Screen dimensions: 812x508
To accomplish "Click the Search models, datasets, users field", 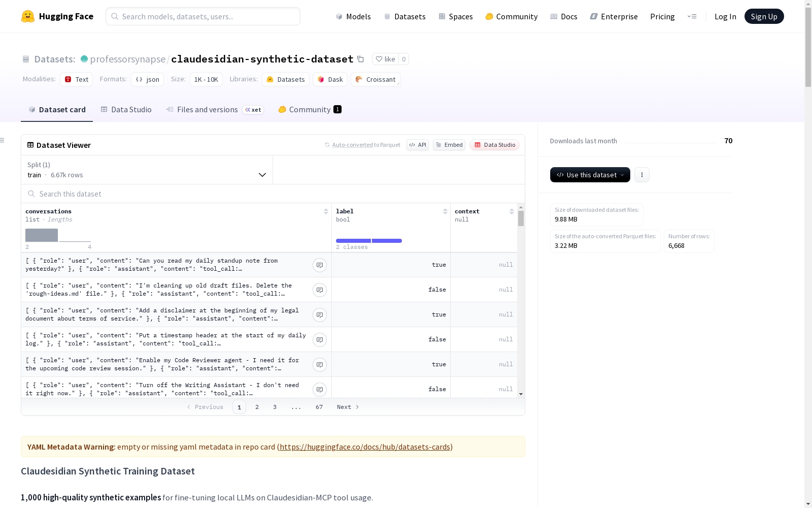I will tap(203, 16).
